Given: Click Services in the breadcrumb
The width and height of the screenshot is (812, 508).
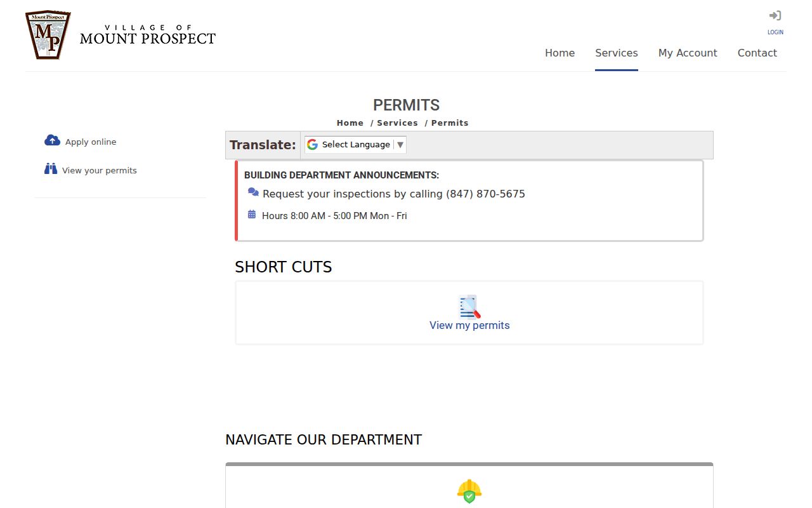Looking at the screenshot, I should tap(397, 123).
